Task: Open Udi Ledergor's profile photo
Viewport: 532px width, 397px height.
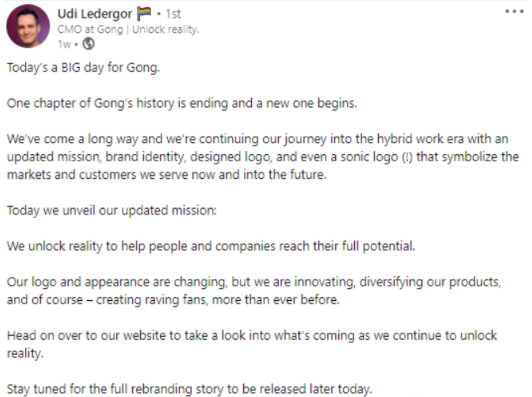Action: point(28,26)
